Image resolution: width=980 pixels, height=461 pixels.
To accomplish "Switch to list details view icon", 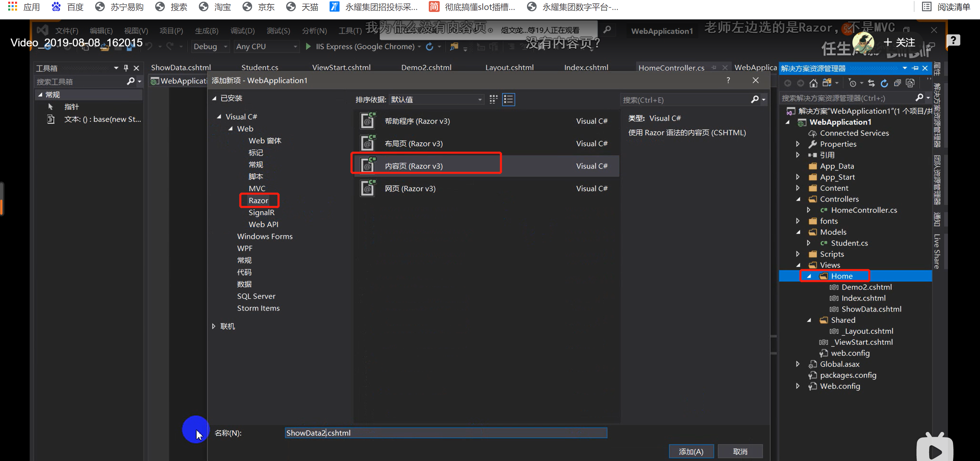I will tap(508, 99).
